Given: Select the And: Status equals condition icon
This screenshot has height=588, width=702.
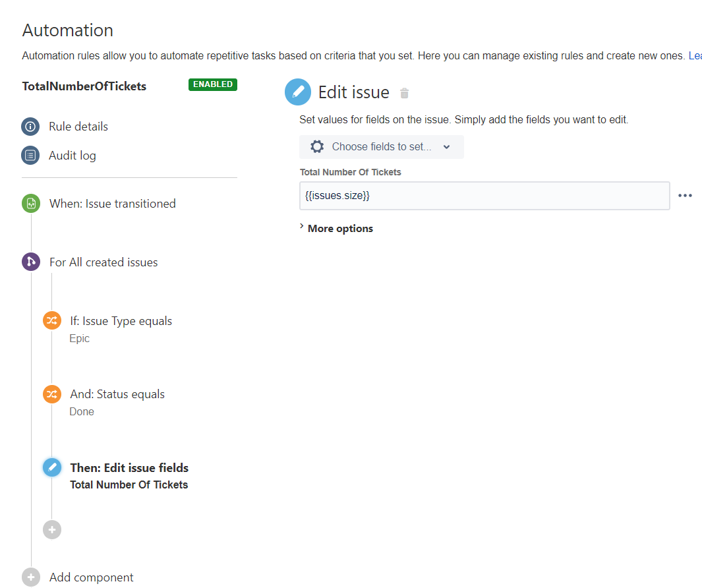Looking at the screenshot, I should 52,394.
